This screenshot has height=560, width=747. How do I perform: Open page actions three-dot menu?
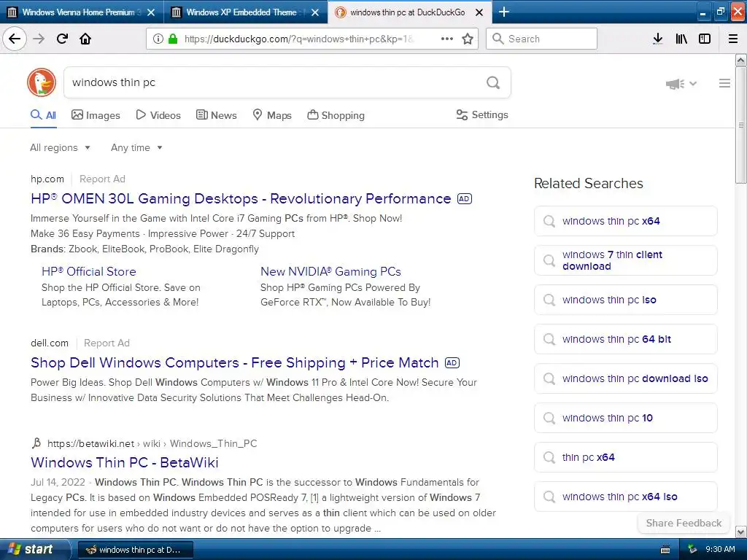447,39
